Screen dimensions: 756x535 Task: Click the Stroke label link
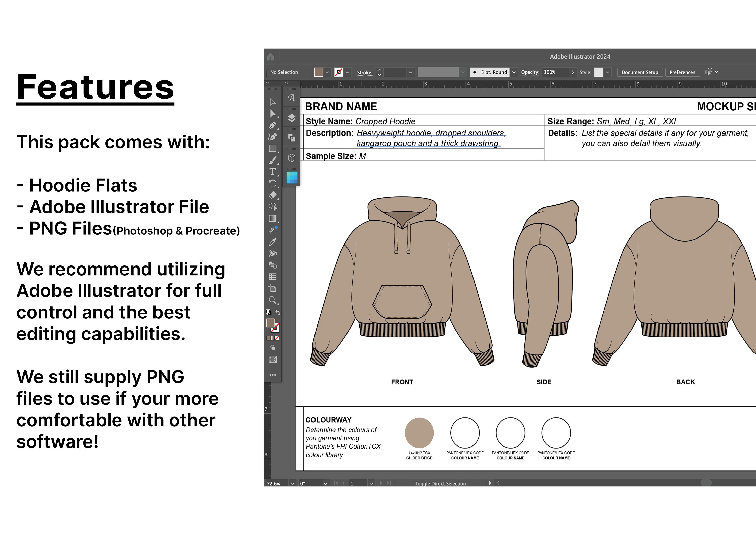point(365,72)
